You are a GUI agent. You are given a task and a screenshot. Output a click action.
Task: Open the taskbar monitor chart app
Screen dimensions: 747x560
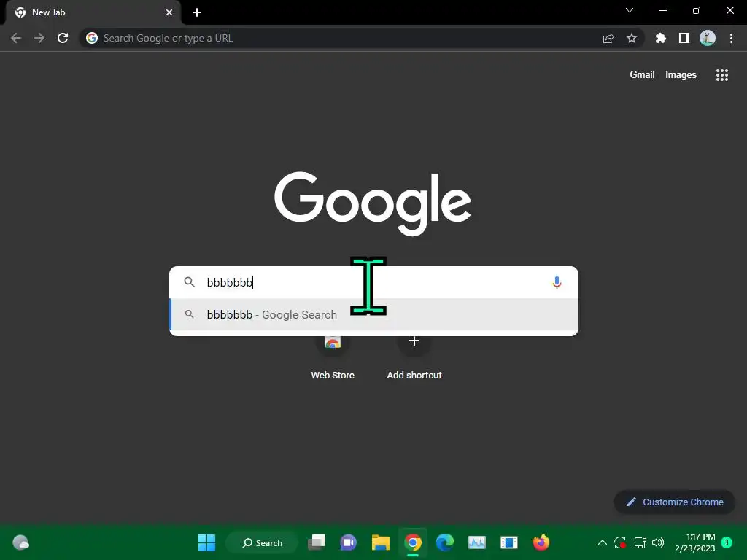(x=477, y=542)
